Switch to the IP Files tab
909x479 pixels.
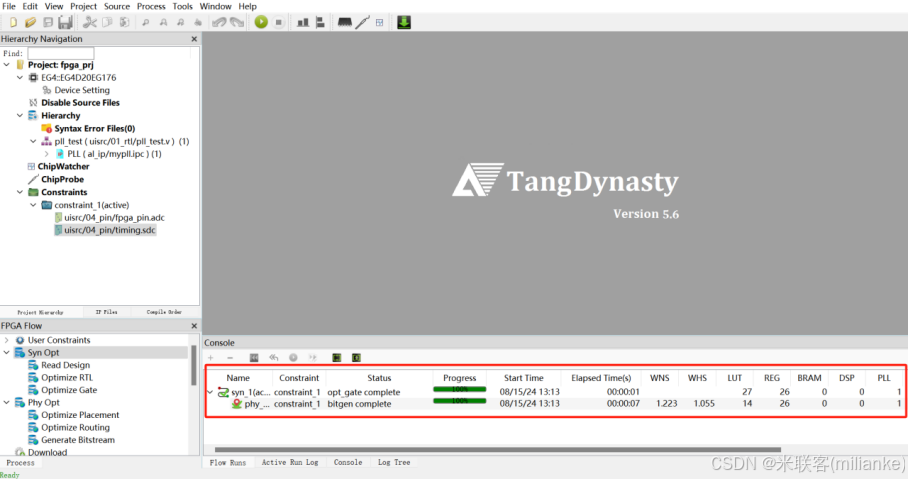(x=107, y=312)
